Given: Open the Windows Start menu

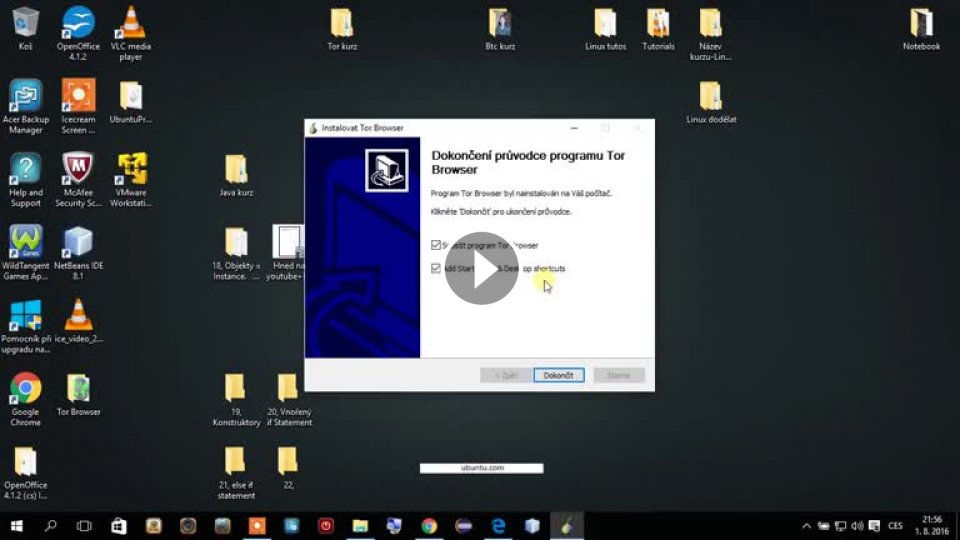Looking at the screenshot, I should pos(16,525).
